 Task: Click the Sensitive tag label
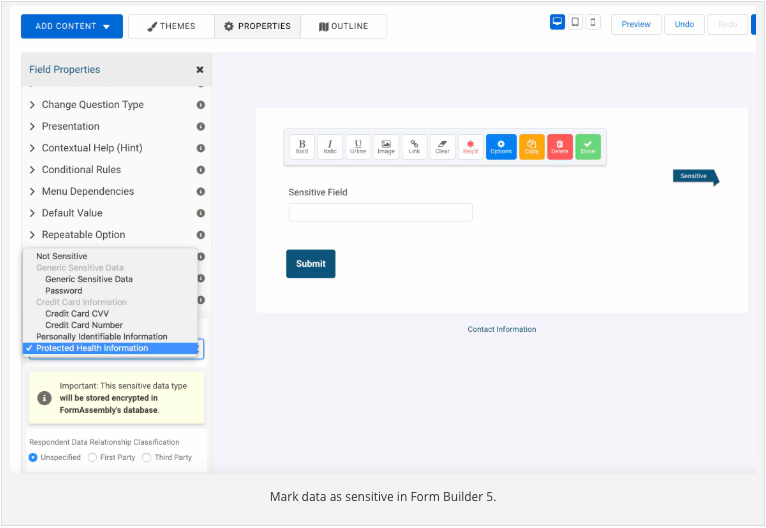tap(696, 176)
